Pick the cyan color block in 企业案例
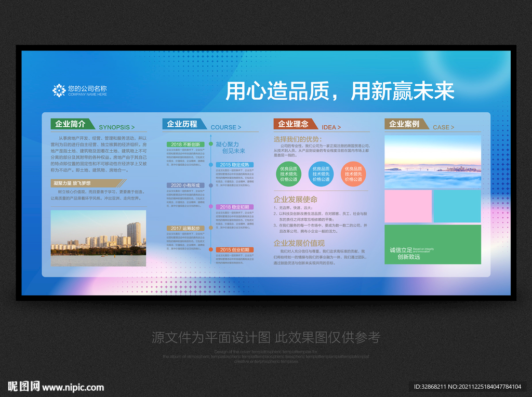Image resolution: width=532 pixels, height=397 pixels. [457, 206]
